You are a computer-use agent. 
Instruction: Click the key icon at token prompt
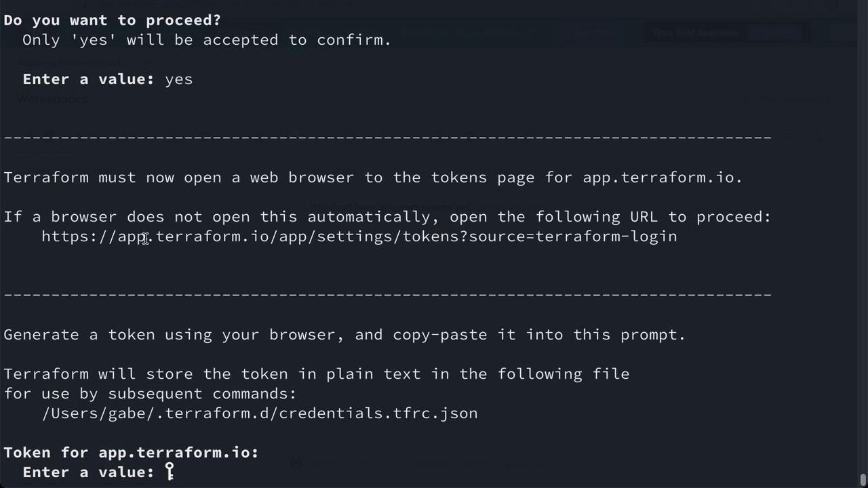tap(170, 471)
